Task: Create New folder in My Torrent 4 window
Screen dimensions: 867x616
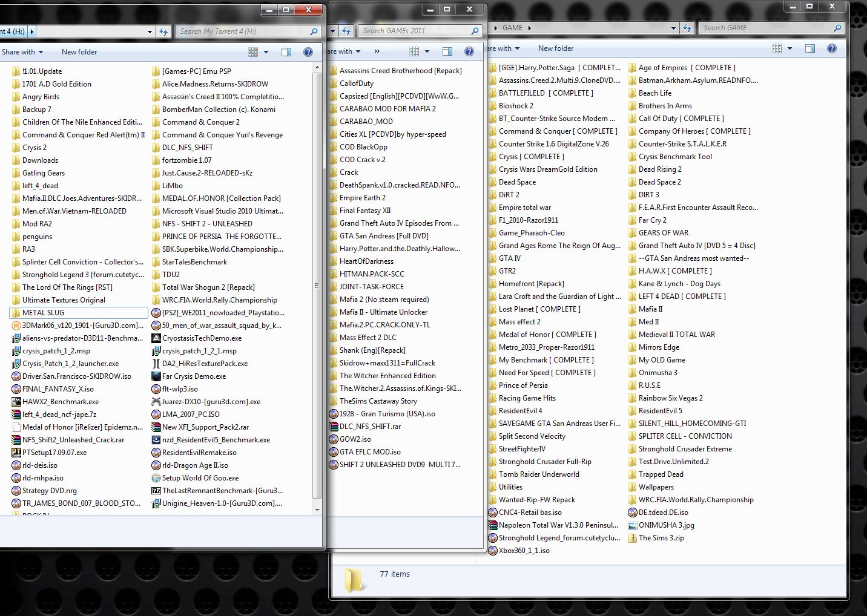Action: click(79, 52)
